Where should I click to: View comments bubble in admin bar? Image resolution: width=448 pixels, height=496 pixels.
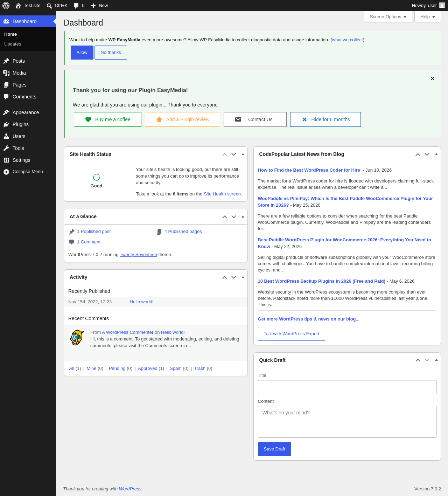(x=79, y=6)
